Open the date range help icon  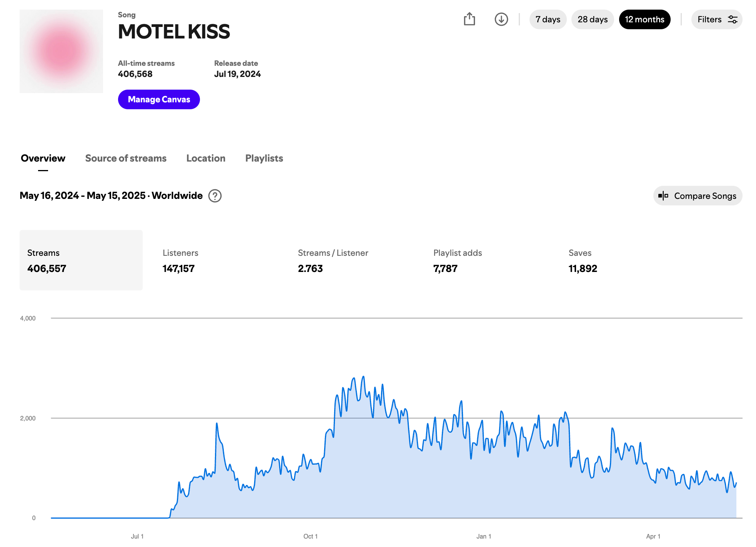pyautogui.click(x=215, y=196)
